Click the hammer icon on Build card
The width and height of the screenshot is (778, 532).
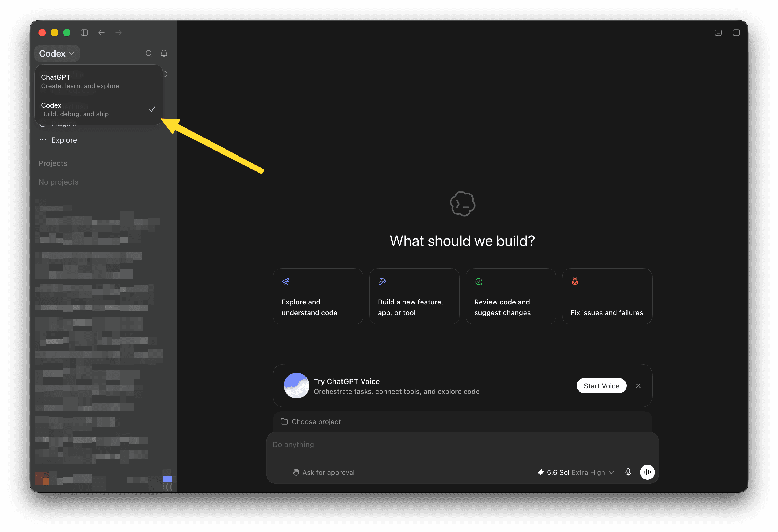(x=382, y=281)
